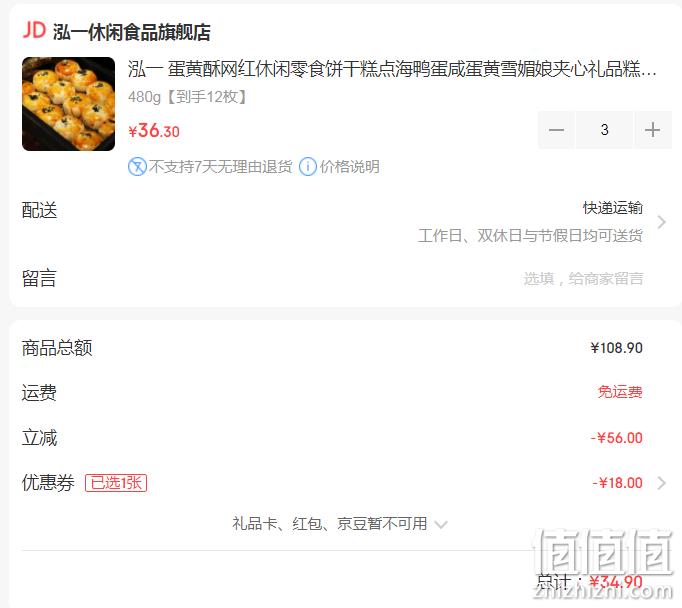682x608 pixels.
Task: Click the 已选1张 coupon tag
Action: [x=116, y=483]
